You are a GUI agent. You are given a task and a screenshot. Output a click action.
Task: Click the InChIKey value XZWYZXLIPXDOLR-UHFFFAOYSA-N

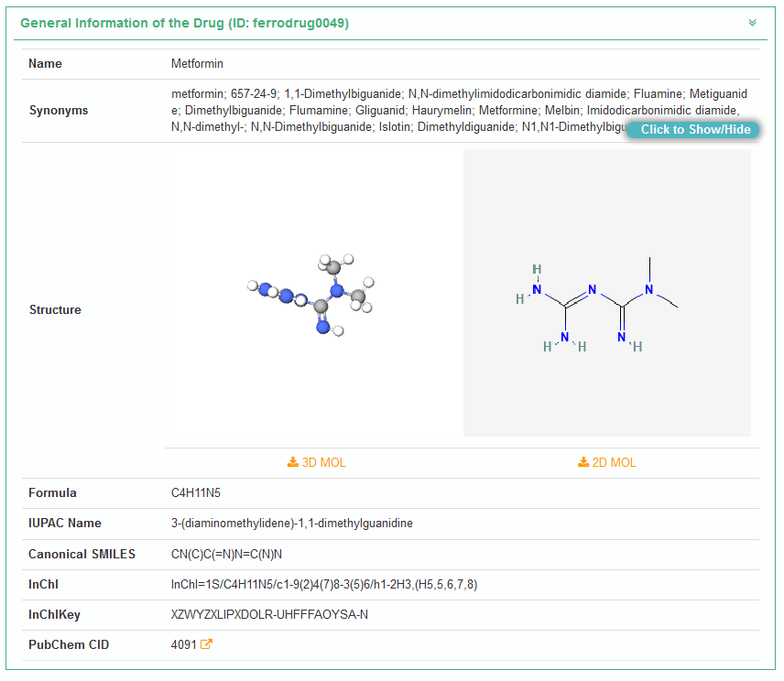(269, 614)
